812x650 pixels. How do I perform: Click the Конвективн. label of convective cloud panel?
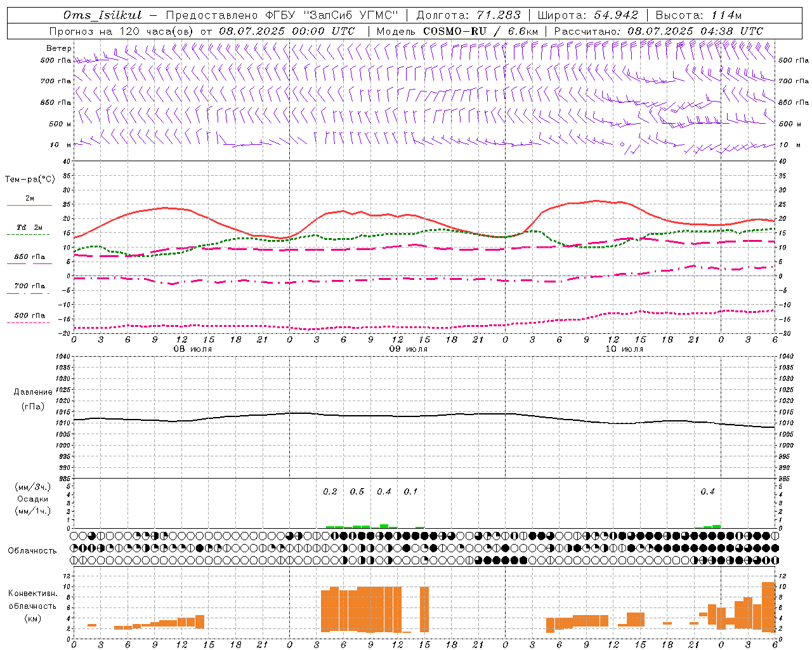click(32, 593)
